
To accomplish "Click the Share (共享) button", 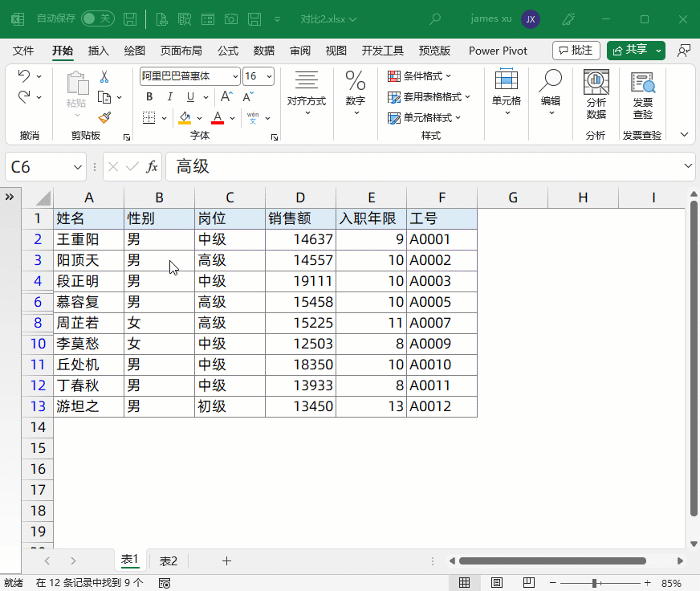I will point(630,50).
